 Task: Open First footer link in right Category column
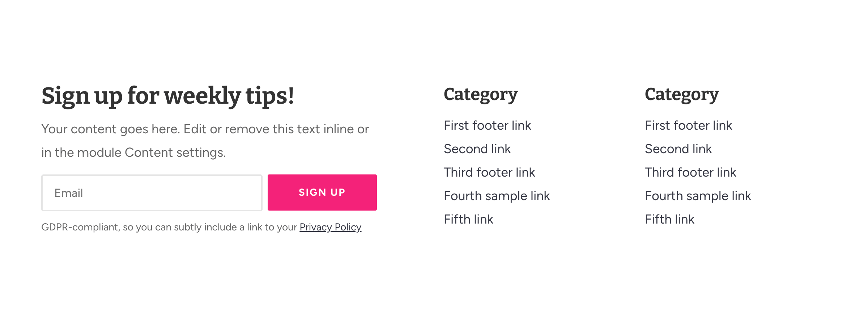688,126
